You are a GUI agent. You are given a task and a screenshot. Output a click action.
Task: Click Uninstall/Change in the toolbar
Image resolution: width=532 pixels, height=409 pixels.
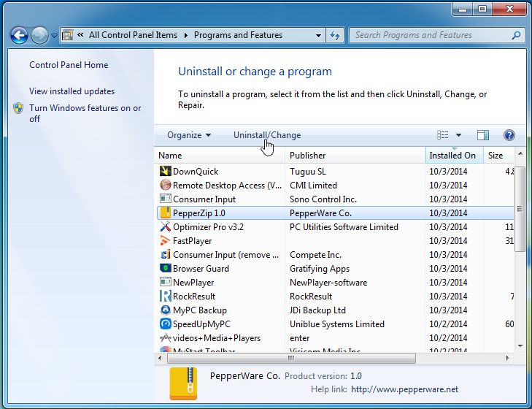coord(267,135)
